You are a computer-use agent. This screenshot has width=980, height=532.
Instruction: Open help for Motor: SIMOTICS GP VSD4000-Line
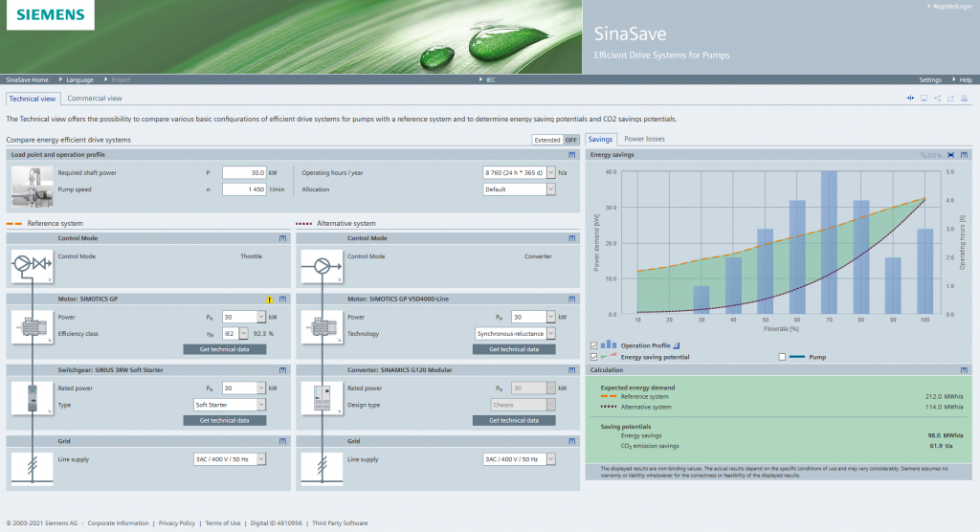[571, 299]
